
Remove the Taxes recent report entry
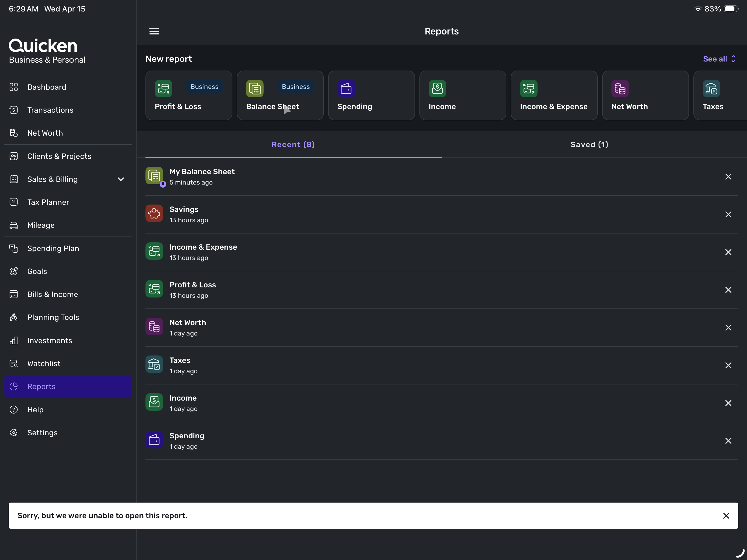728,366
